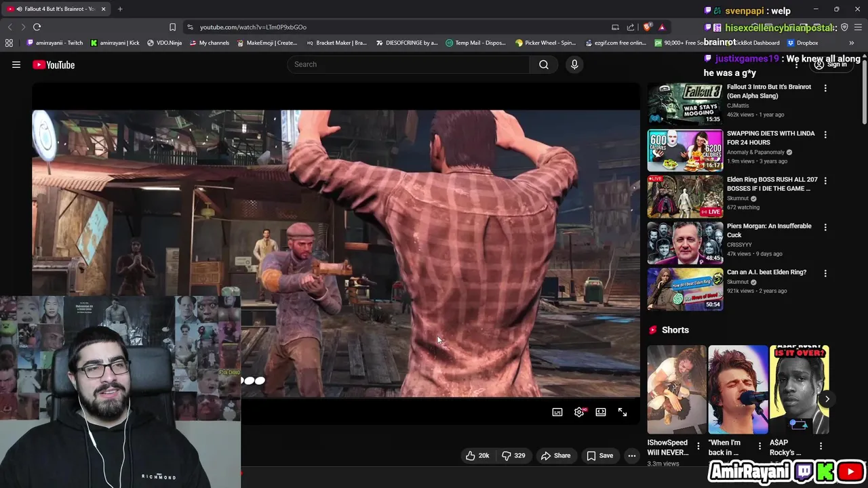This screenshot has width=868, height=488.
Task: Open options for Fallout 3 Intro video
Action: (825, 88)
